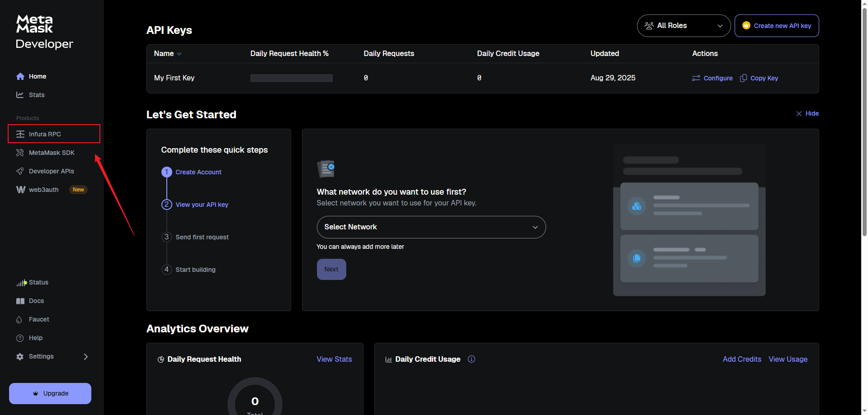Image resolution: width=868 pixels, height=415 pixels.
Task: Click the Daily Request Health % column header
Action: click(x=289, y=53)
